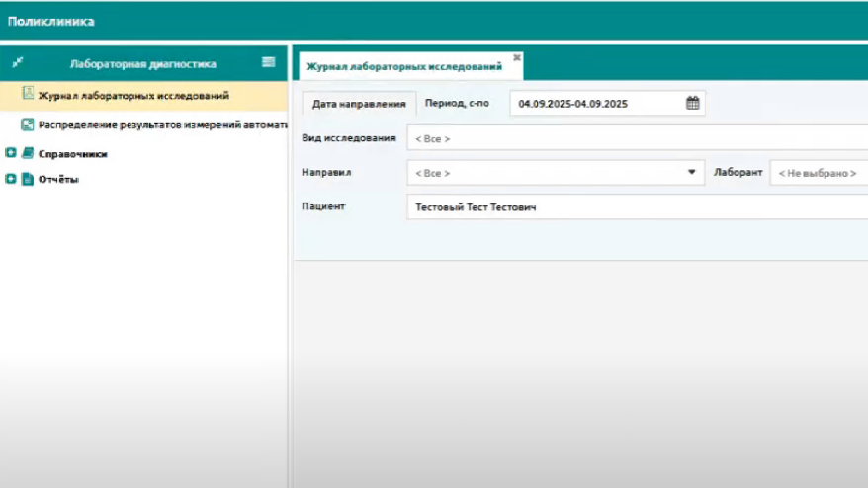This screenshot has height=488, width=868.
Task: Expand the Справочники tree node
Action: click(11, 154)
